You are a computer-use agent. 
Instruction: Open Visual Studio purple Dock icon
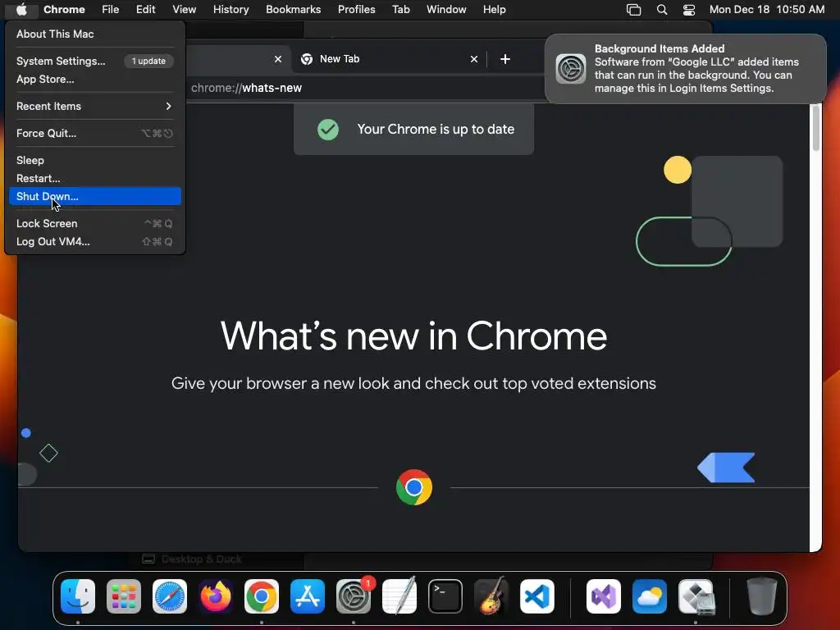click(x=604, y=596)
